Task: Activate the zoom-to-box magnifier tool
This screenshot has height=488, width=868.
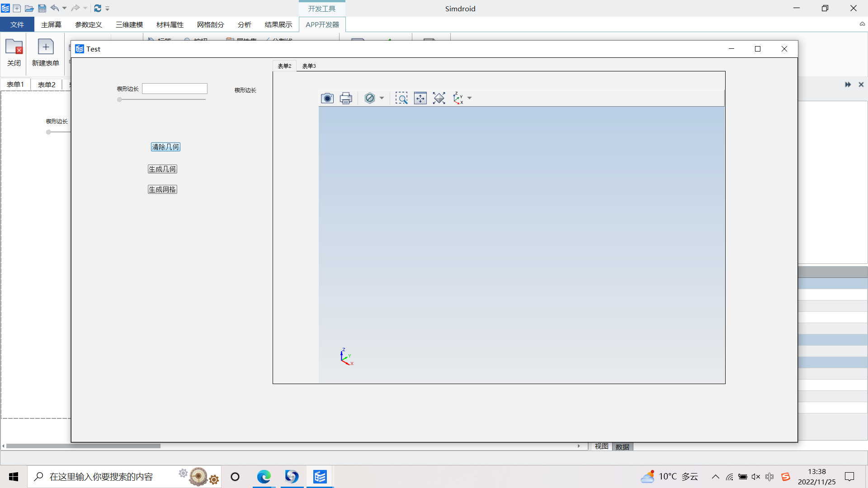Action: tap(401, 98)
